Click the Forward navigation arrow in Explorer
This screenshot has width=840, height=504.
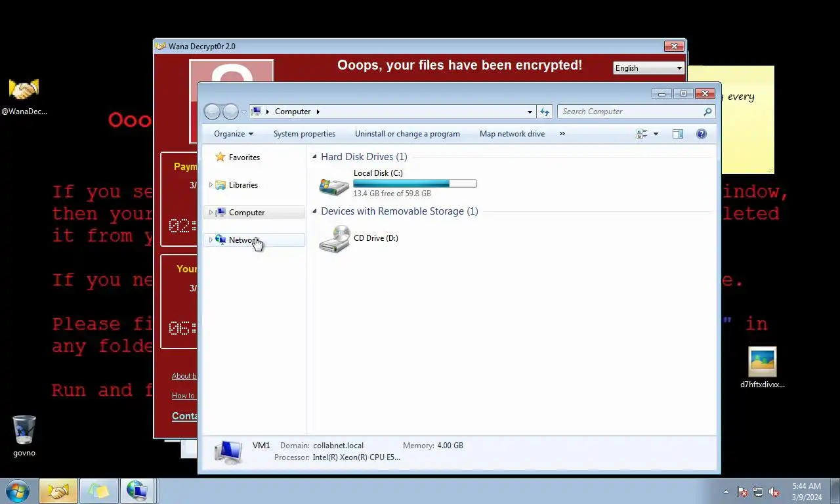tap(230, 112)
